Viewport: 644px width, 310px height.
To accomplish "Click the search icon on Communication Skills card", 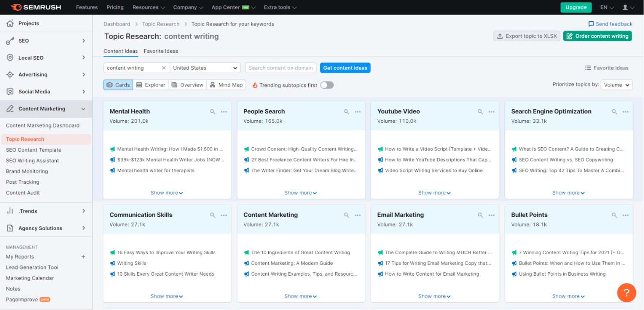I will [x=213, y=215].
